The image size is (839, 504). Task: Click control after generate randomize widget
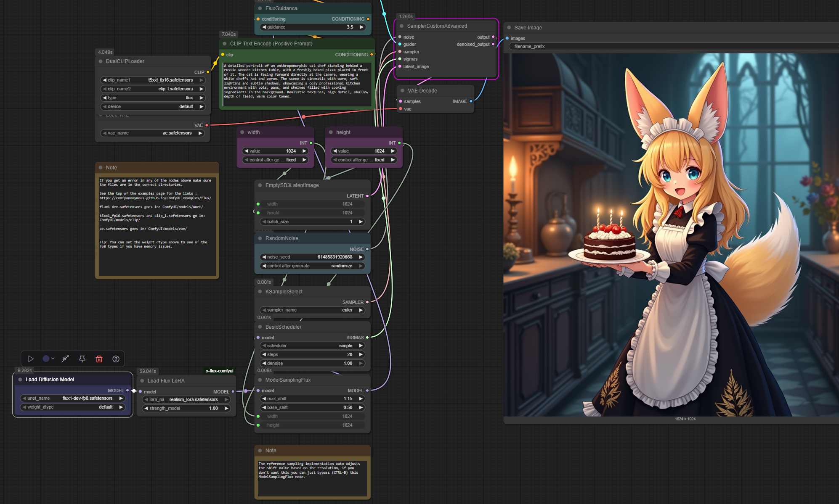(311, 266)
